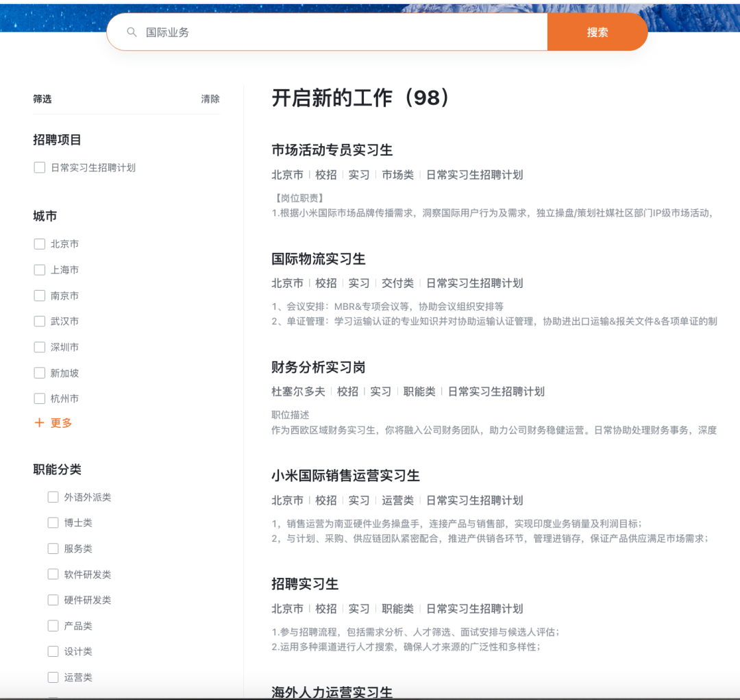The image size is (740, 700).
Task: Click the magnifying glass search icon
Action: [x=131, y=32]
